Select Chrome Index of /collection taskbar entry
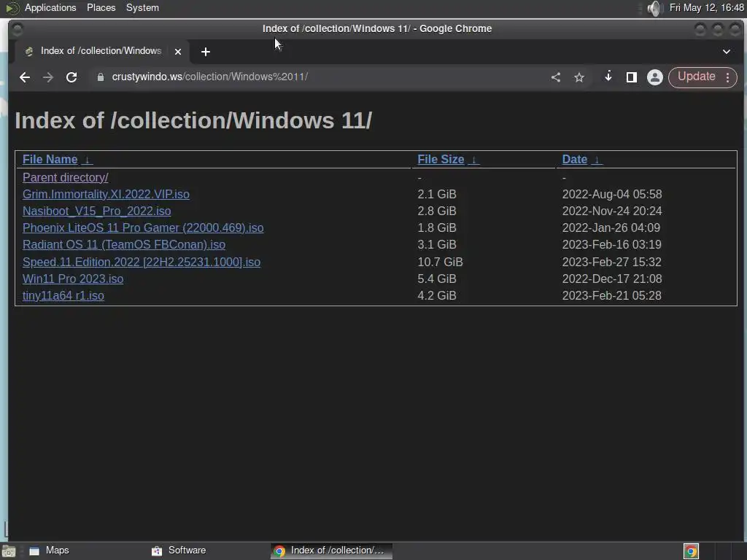 point(332,551)
